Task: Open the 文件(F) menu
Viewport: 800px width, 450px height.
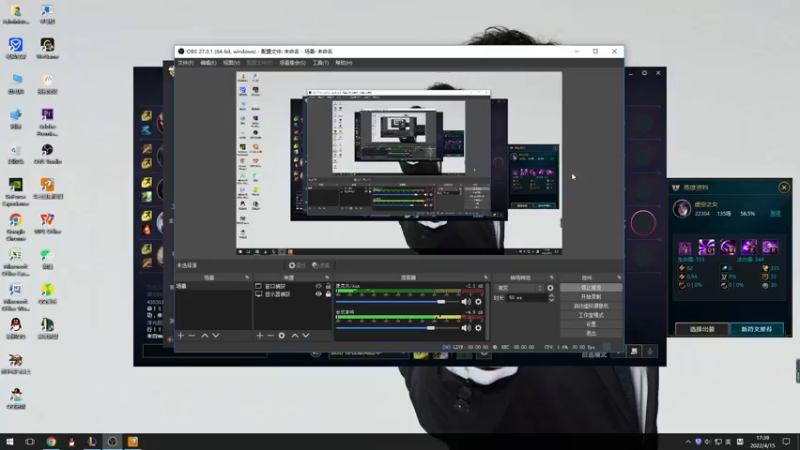Action: [186, 63]
